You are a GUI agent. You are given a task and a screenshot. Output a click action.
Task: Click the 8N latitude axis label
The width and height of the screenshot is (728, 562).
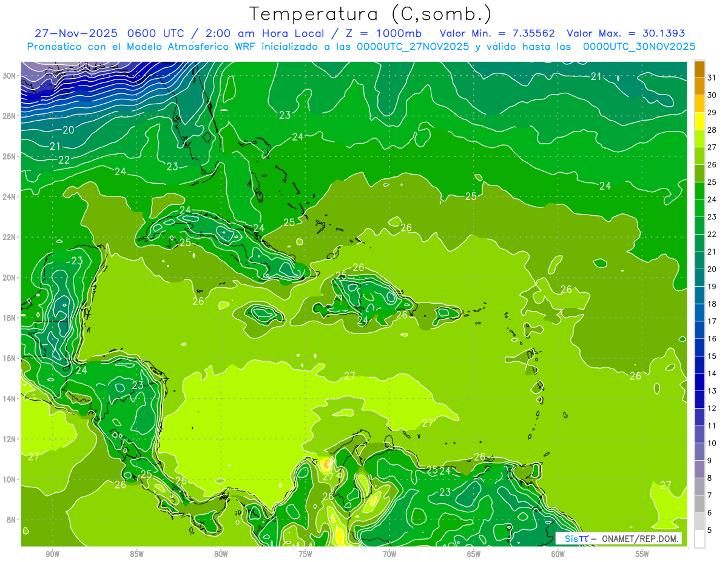tap(12, 520)
